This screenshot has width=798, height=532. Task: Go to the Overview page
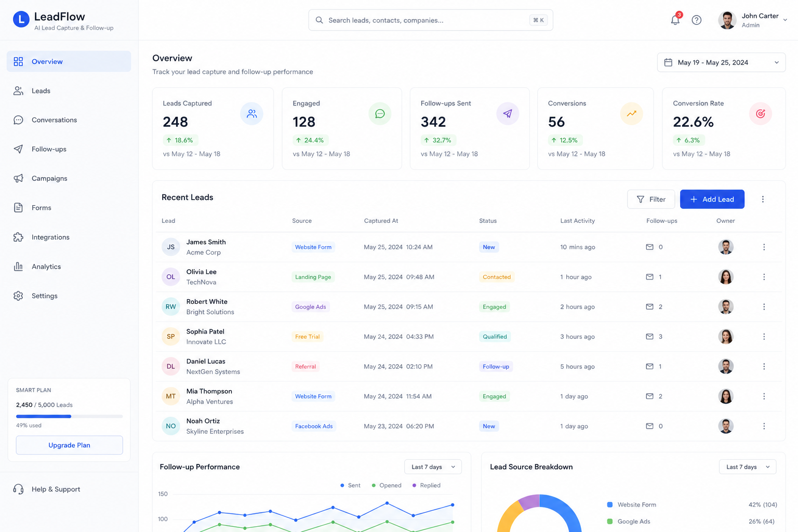[x=69, y=61]
